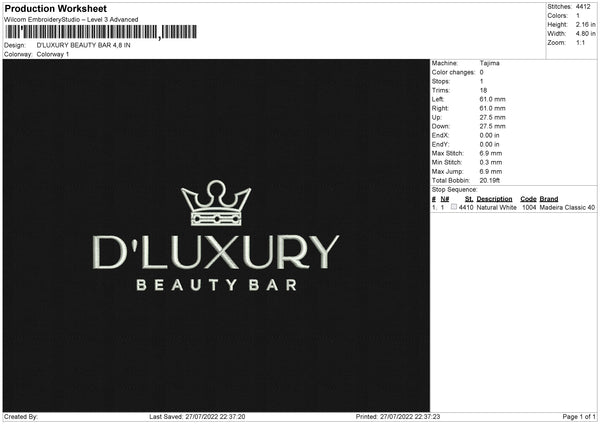
Task: Click the BEAUTY BAR embroidered lettering
Action: coord(217,285)
